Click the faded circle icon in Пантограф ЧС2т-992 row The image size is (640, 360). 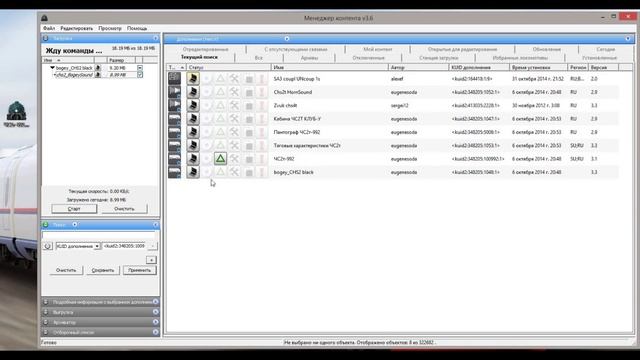click(207, 132)
